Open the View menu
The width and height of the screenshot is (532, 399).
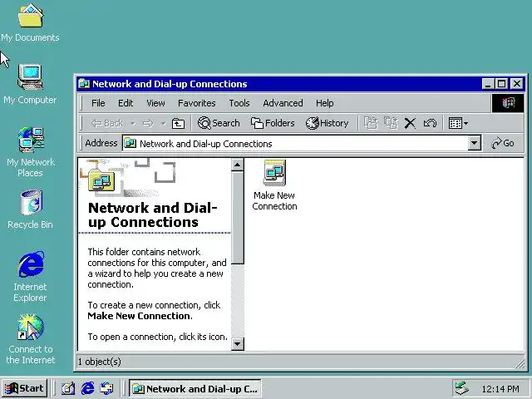(155, 103)
